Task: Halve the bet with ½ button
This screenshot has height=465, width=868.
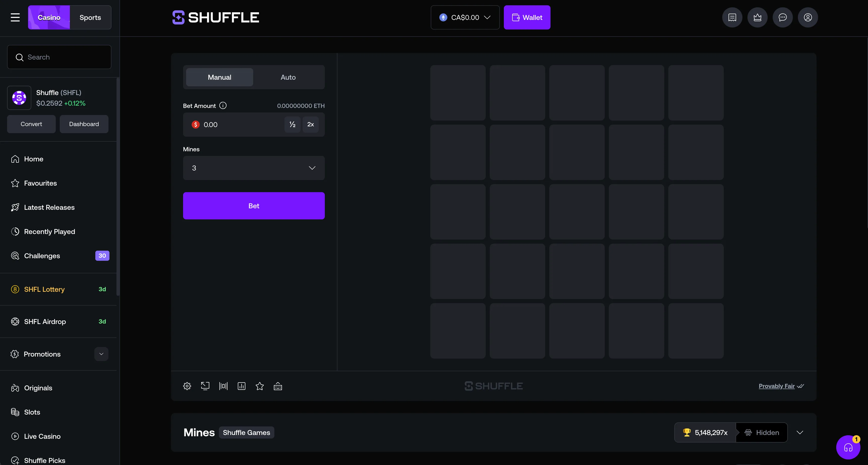Action: pyautogui.click(x=293, y=124)
